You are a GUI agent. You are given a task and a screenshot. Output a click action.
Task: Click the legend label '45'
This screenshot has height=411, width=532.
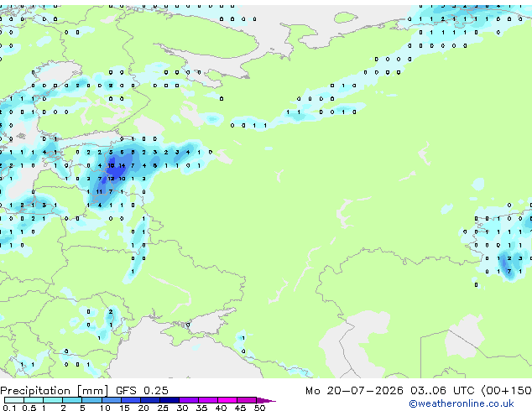click(240, 408)
